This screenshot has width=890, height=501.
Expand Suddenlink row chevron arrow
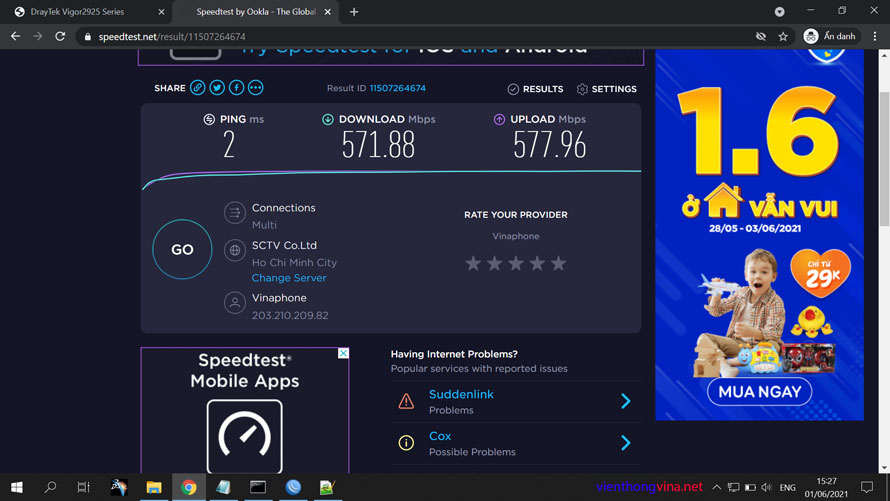point(625,401)
